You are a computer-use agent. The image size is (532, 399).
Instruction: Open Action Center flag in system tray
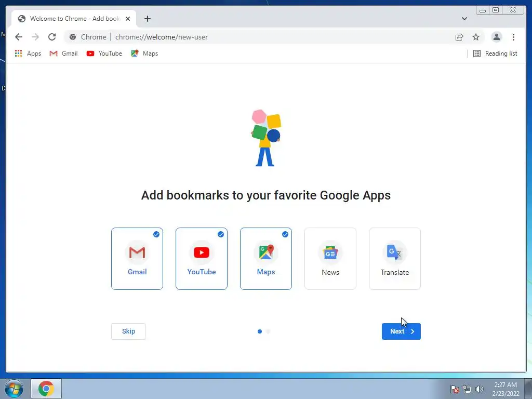click(455, 389)
